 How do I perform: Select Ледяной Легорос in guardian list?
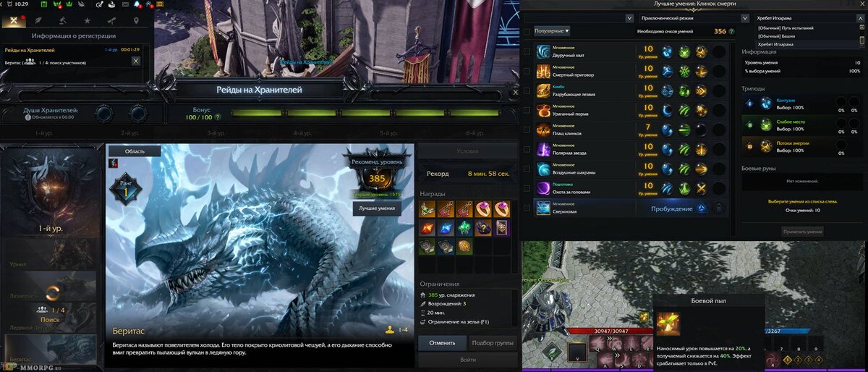coord(49,318)
